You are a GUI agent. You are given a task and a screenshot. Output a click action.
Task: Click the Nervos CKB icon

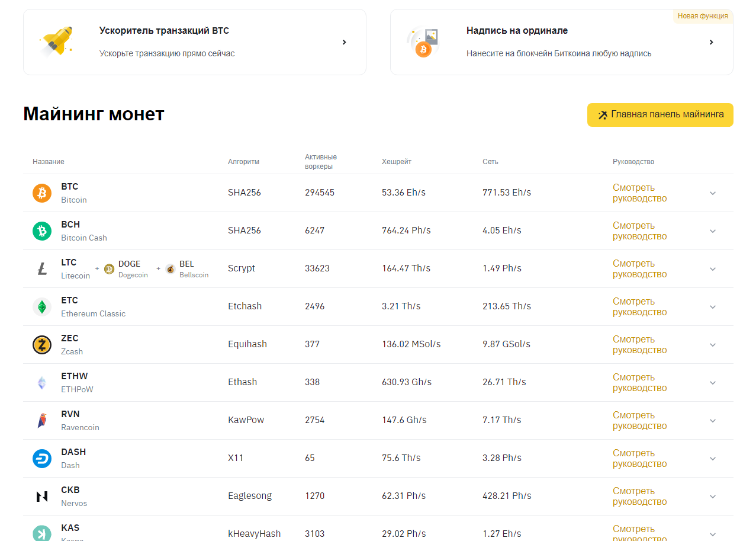(x=42, y=497)
